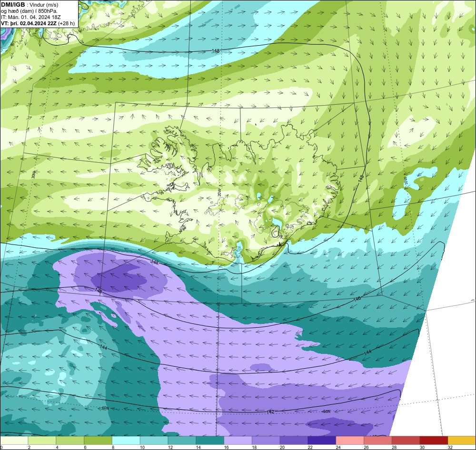Click the 20W longitude label over Iceland
Screen dimensions: 476x450
pos(219,193)
